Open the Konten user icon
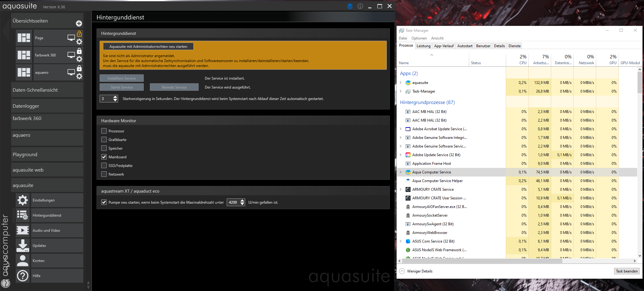The height and width of the screenshot is (291, 644). (23, 261)
